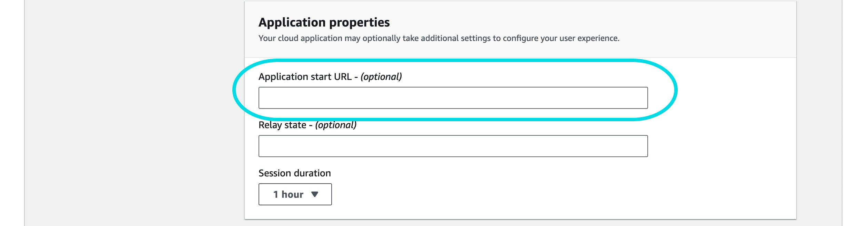The height and width of the screenshot is (226, 868).
Task: Click the word "properties" in the panel title
Action: [360, 22]
